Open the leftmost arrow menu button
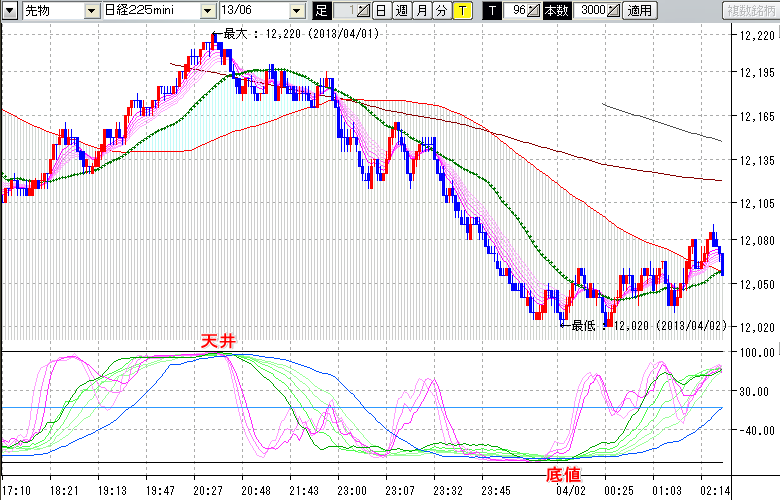Screen dimensions: 780x500 (9, 11)
